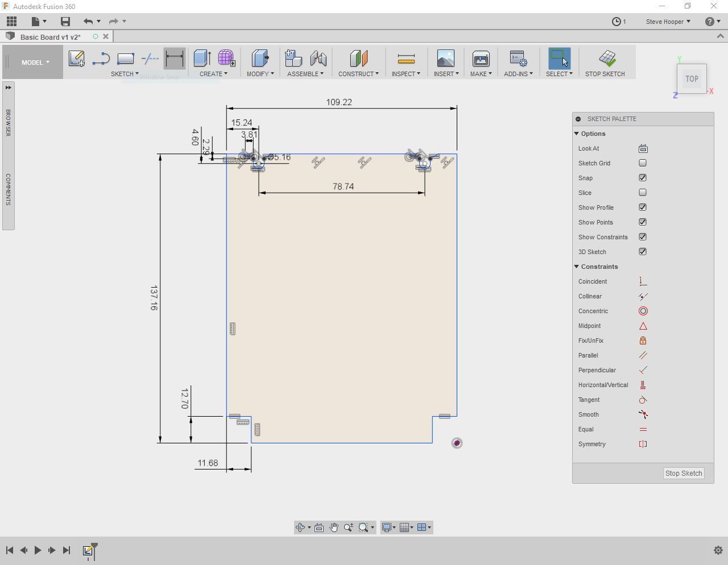Click the Look At icon in Sketch Palette
The height and width of the screenshot is (565, 728).
coord(643,148)
